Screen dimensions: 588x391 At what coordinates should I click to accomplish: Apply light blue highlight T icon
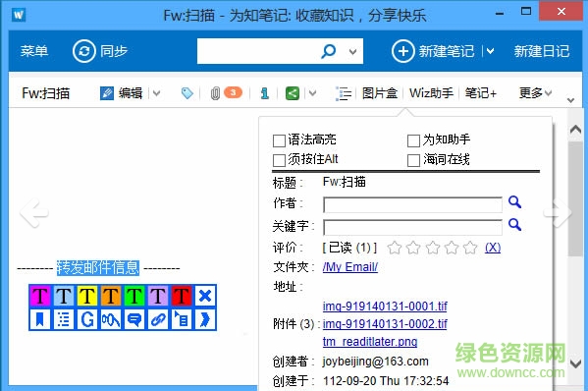point(64,296)
